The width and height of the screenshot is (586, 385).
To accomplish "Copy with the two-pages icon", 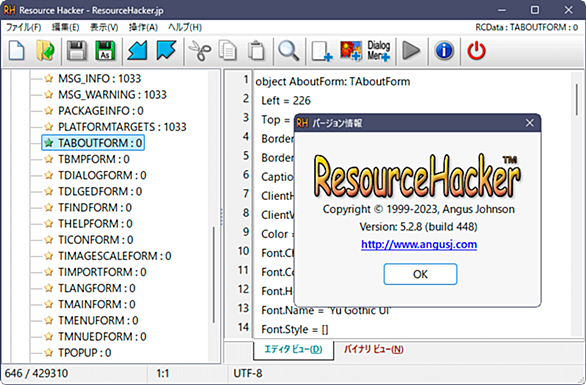I will (228, 50).
